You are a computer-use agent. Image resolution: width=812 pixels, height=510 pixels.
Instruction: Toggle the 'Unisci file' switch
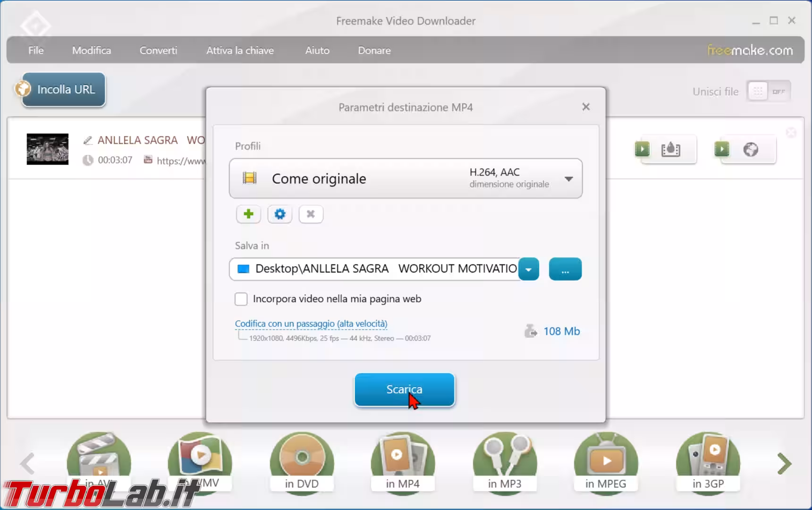(768, 92)
